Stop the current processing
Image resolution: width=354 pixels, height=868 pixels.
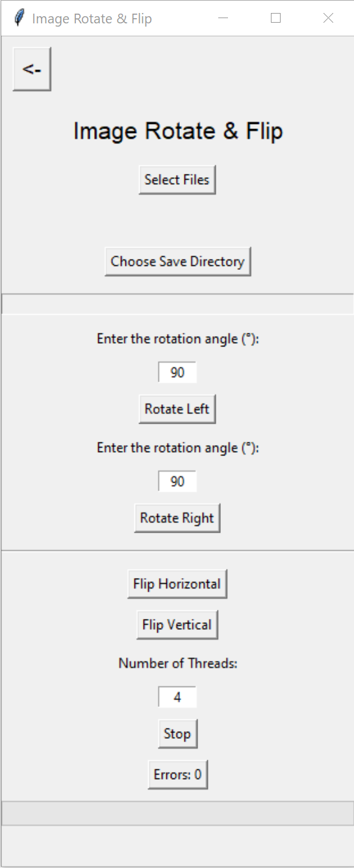[177, 734]
